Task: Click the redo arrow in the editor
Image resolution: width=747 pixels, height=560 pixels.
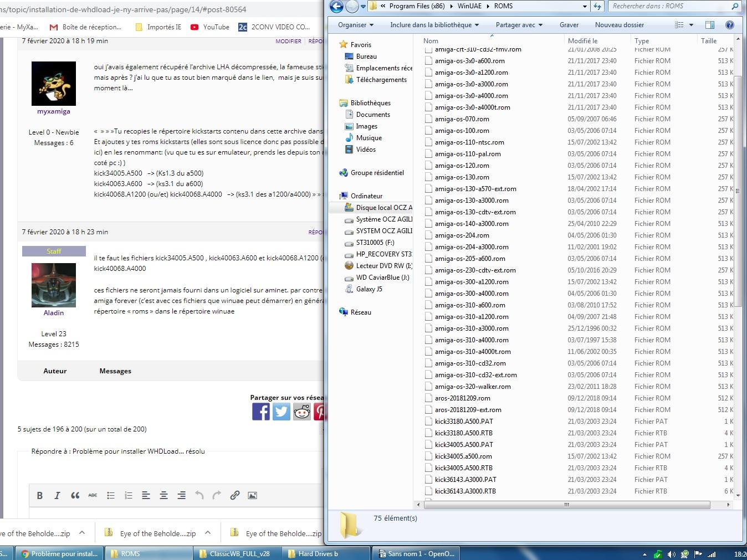Action: click(217, 495)
